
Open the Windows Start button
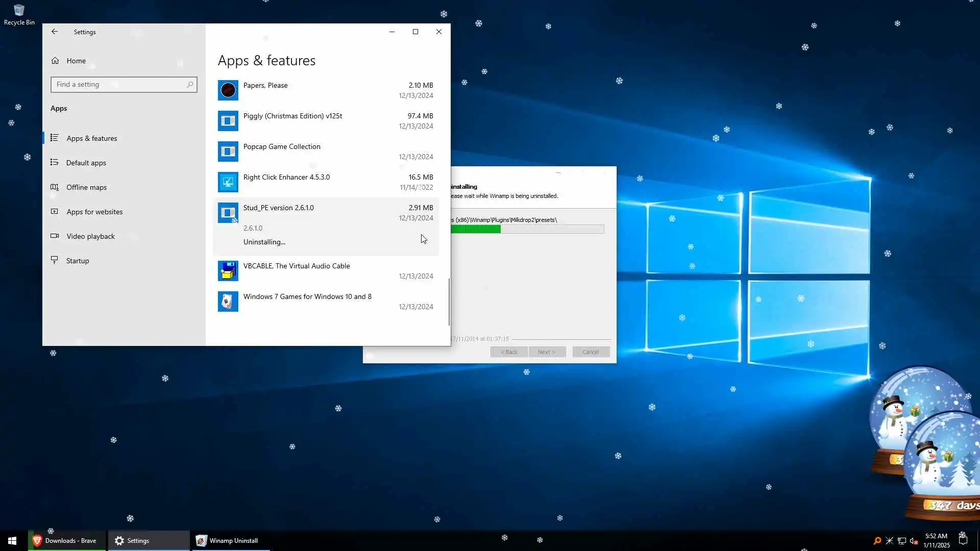click(12, 541)
